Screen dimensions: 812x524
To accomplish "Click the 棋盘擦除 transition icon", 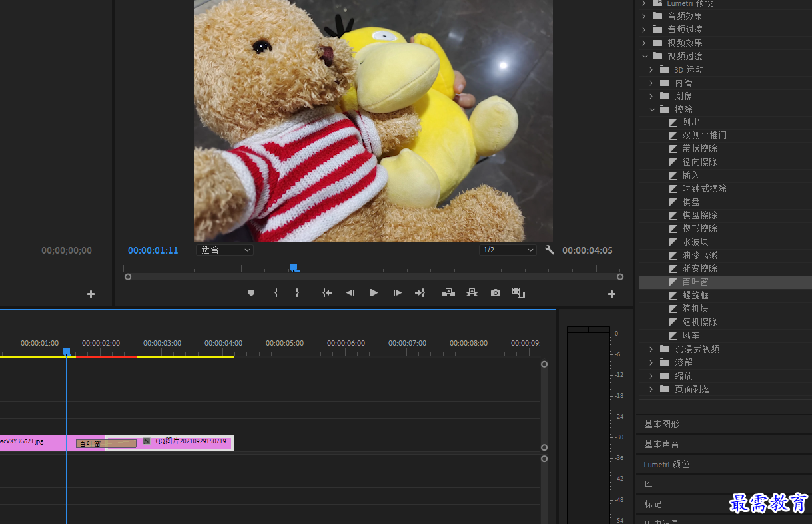I will [673, 216].
